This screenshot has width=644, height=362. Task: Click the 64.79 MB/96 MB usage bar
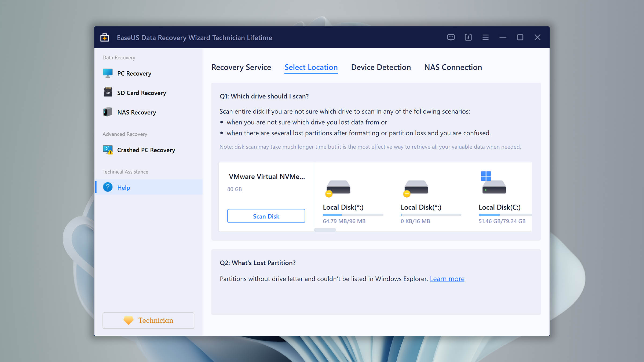pos(353,215)
